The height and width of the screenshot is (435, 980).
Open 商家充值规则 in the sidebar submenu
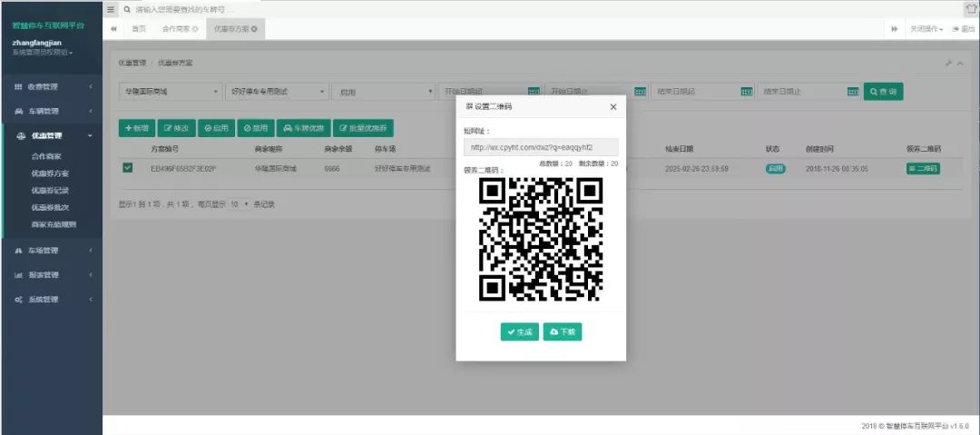54,224
